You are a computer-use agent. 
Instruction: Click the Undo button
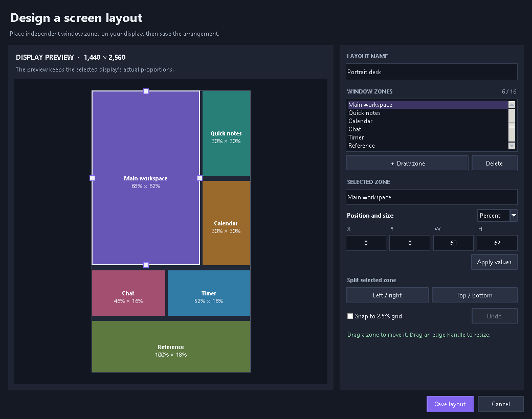coord(494,316)
